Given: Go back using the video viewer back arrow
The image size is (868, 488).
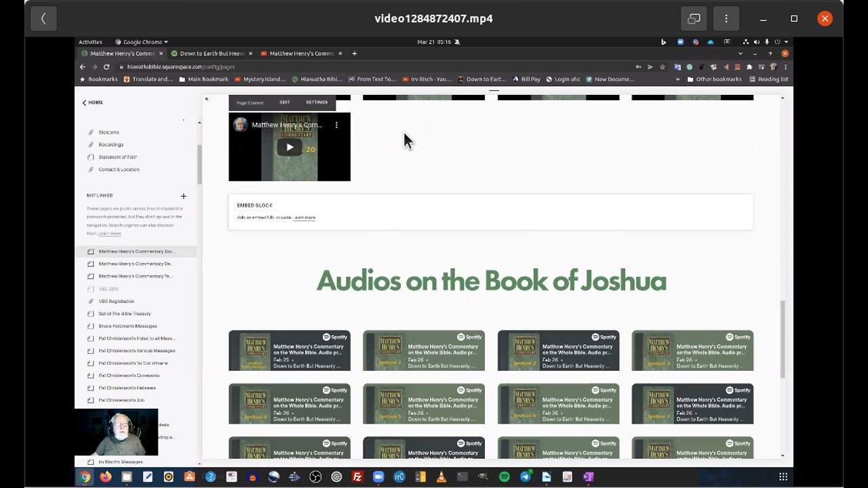Looking at the screenshot, I should point(43,19).
